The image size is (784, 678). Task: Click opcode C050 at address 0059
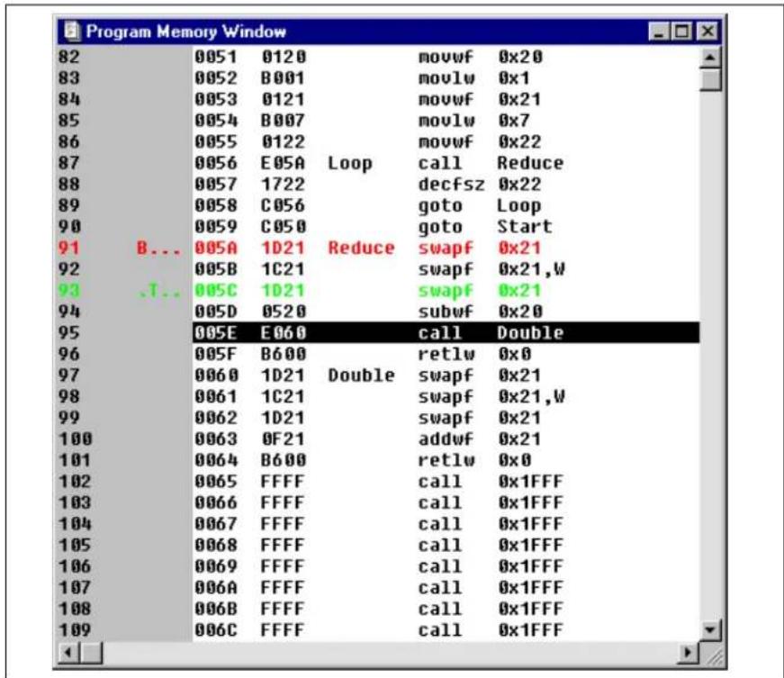click(x=283, y=227)
